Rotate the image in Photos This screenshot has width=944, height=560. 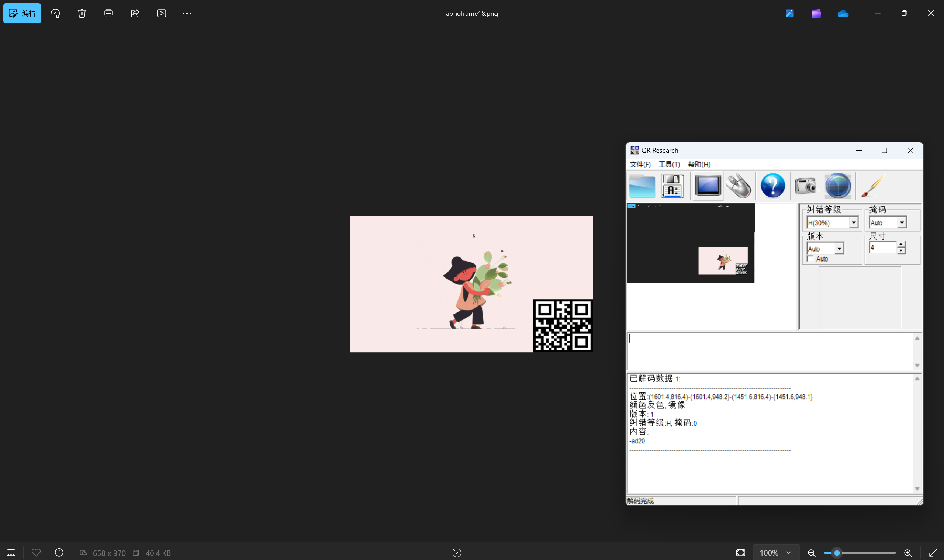(55, 13)
